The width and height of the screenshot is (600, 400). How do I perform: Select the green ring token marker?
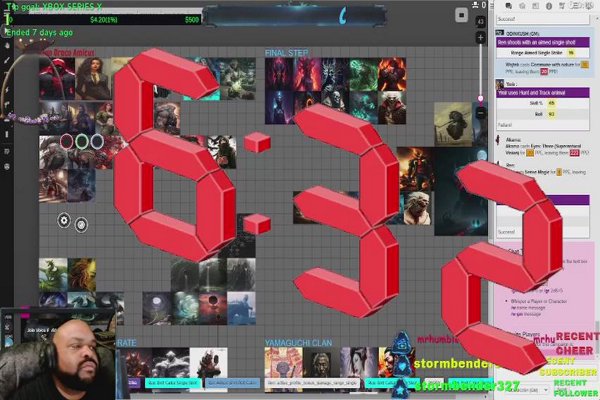(82, 142)
